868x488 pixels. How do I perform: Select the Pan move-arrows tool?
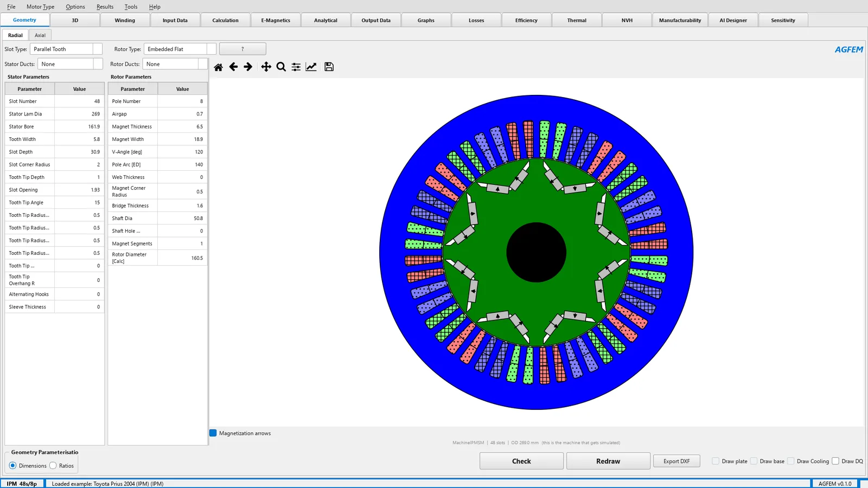[x=266, y=67]
